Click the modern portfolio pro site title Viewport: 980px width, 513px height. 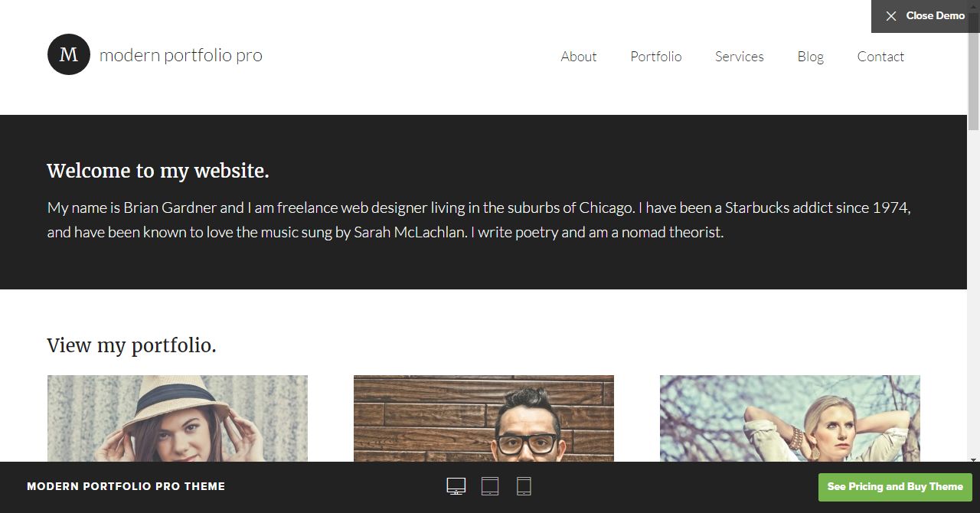click(181, 55)
